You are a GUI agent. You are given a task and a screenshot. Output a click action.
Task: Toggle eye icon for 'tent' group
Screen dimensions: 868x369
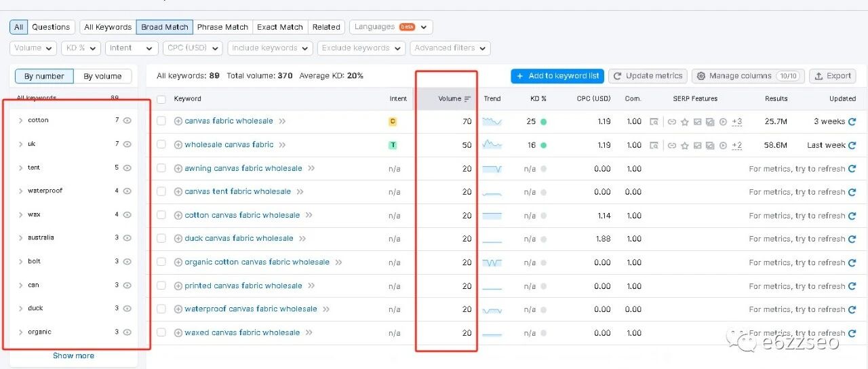[127, 168]
